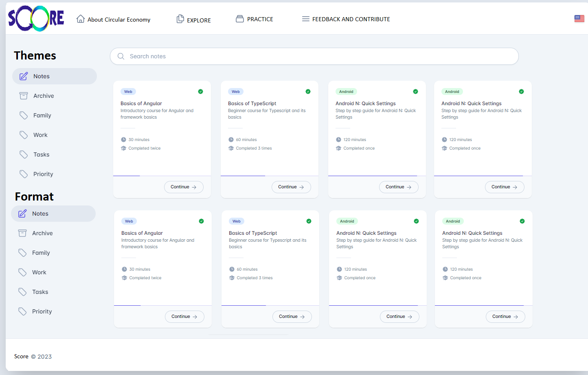Viewport: 588px width, 375px height.
Task: Open the FEEDBACK AND CONTRIBUTE menu
Action: 346,19
